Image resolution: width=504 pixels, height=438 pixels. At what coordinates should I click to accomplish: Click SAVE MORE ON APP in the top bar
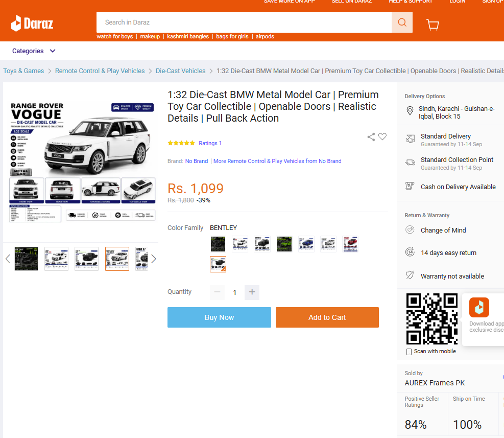pyautogui.click(x=290, y=2)
